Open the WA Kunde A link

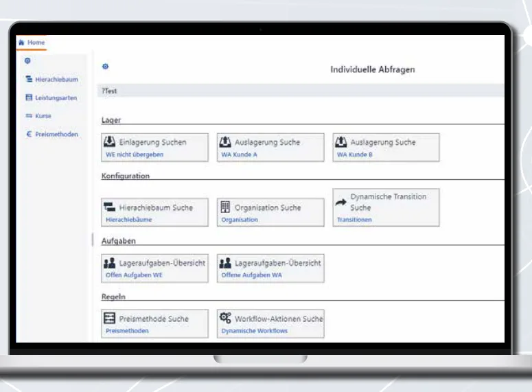[239, 154]
